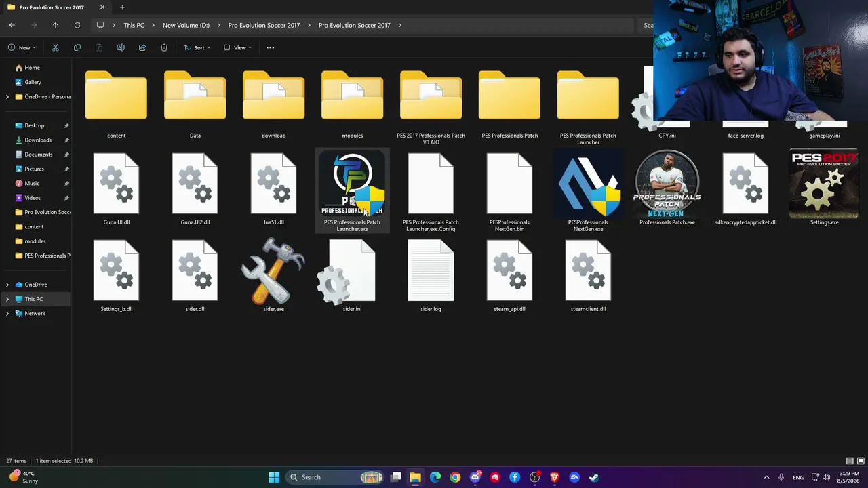Close the Pro Evolution Soccer 2017 tab
Screen dimensions: 868x488
tap(102, 7)
